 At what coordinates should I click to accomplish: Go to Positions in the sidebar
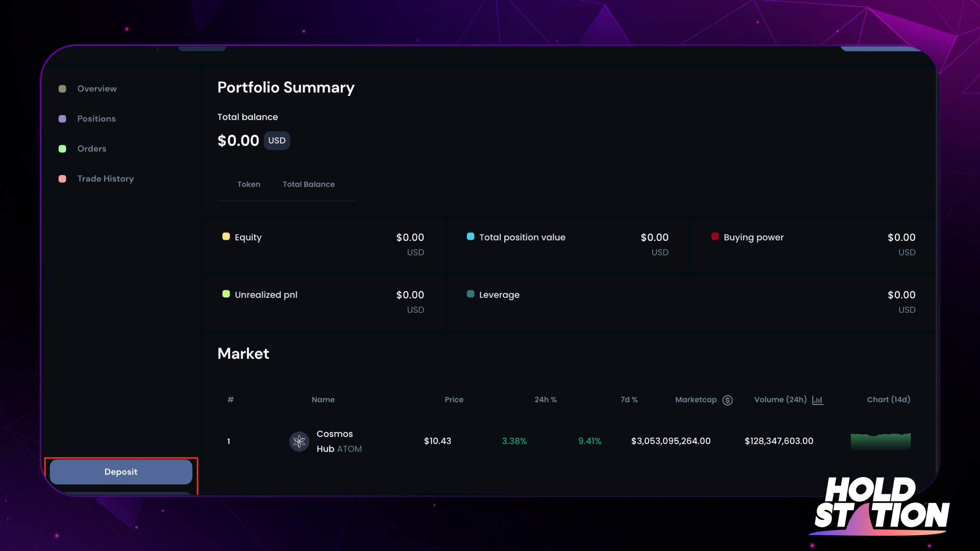[x=96, y=119]
